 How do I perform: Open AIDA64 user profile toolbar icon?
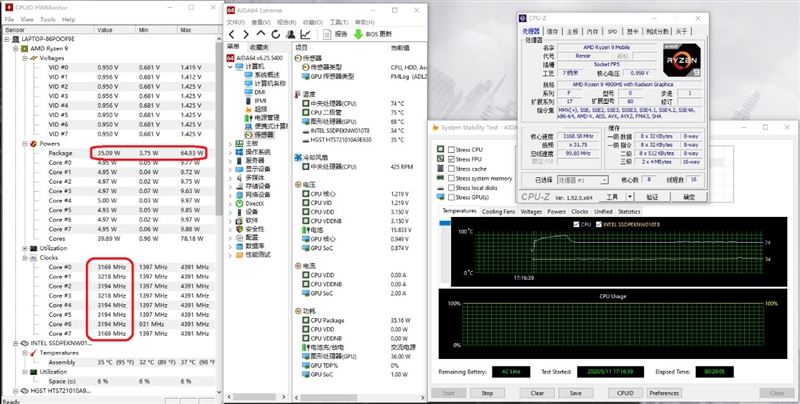[290, 34]
